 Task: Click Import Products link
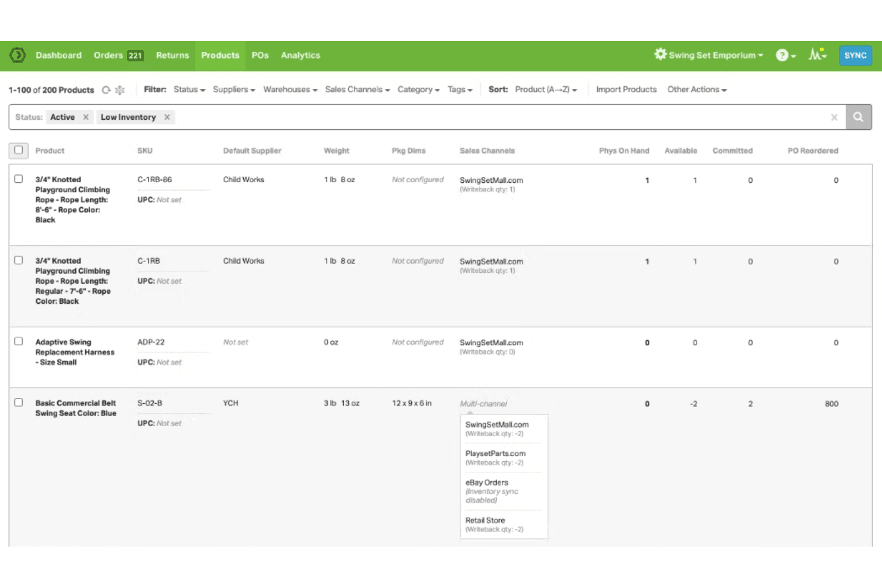tap(626, 89)
